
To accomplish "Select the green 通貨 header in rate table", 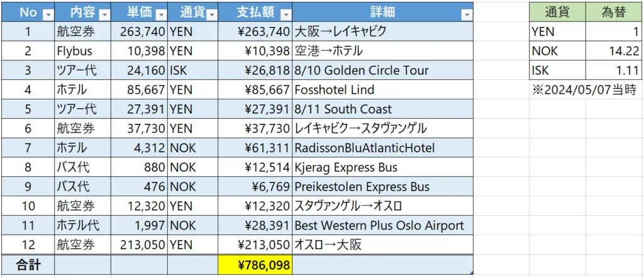I will pos(557,12).
